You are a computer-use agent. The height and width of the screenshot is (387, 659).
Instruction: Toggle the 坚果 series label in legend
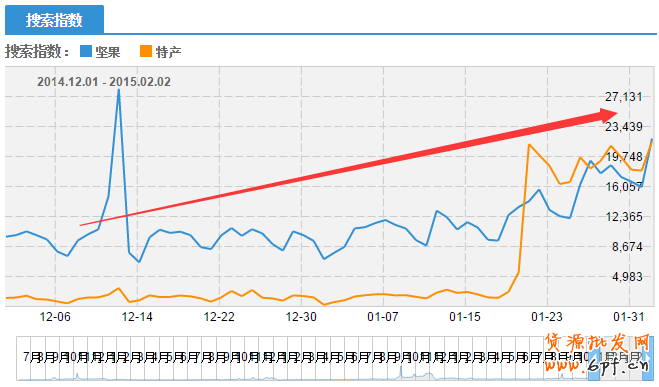pos(108,52)
